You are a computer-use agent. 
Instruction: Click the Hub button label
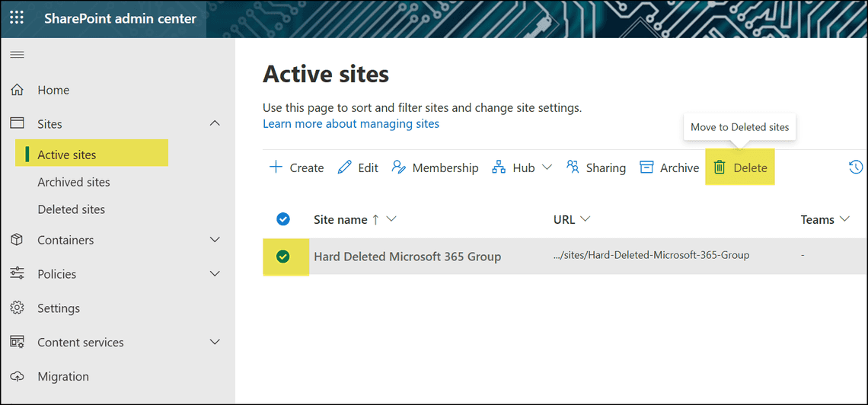pyautogui.click(x=524, y=167)
